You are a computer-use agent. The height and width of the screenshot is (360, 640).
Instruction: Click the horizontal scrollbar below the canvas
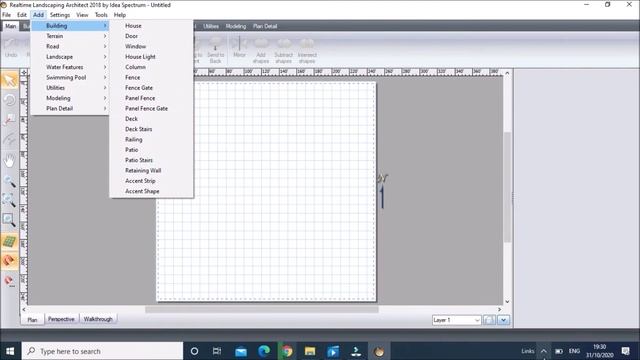[262, 309]
